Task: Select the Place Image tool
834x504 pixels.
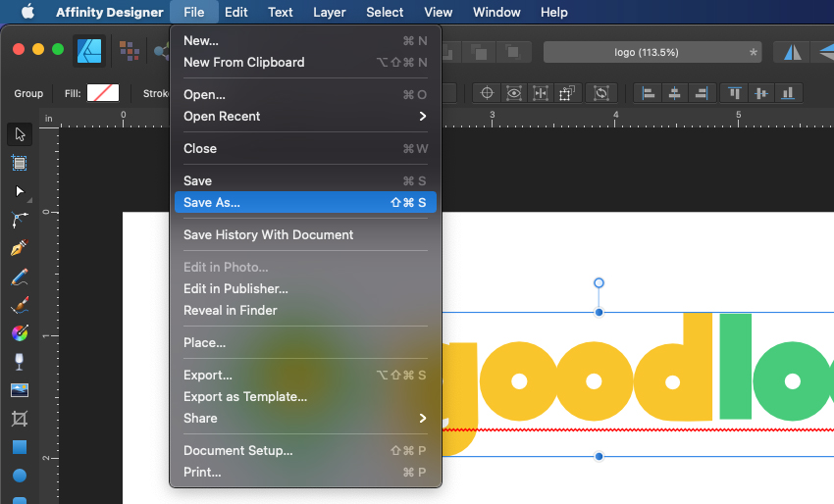Action: tap(20, 390)
